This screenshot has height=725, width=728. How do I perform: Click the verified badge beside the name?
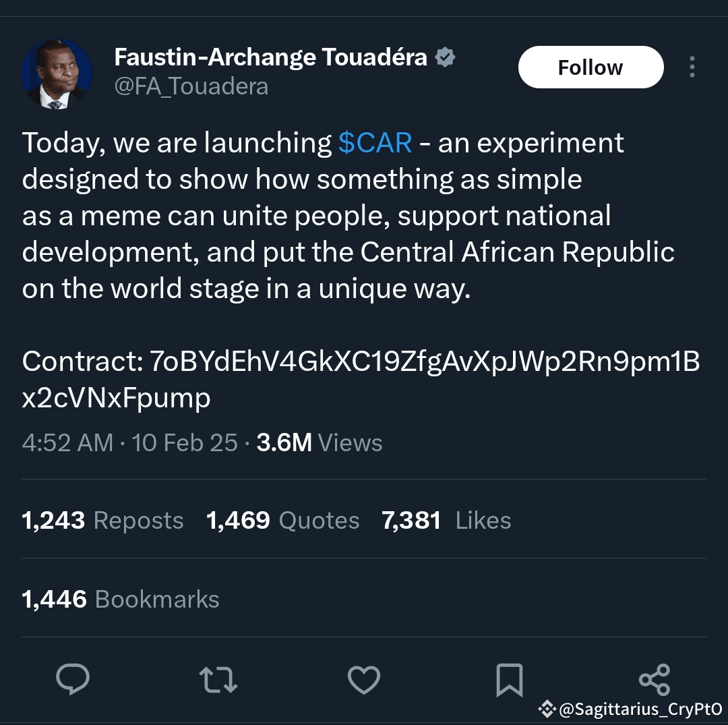pyautogui.click(x=445, y=58)
